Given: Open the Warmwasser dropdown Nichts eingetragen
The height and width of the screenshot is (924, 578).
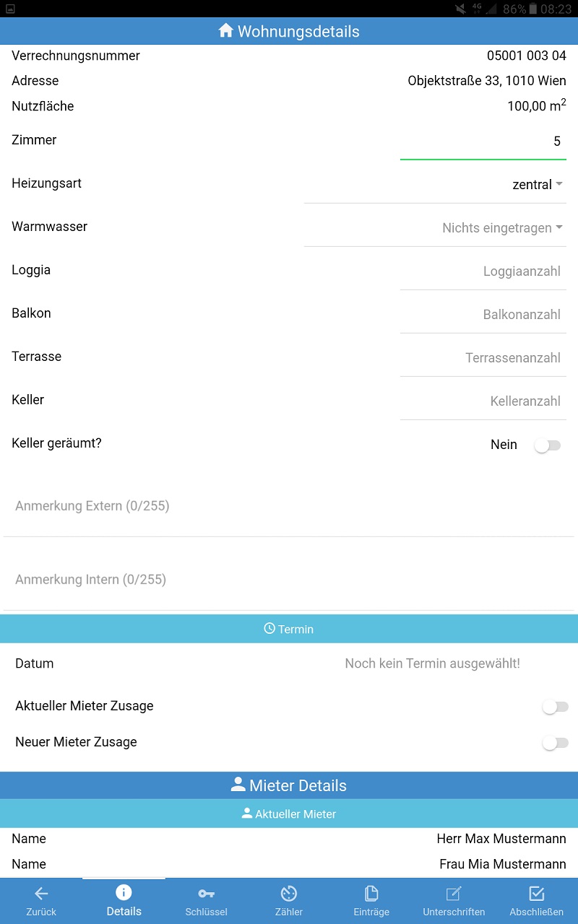Looking at the screenshot, I should tap(435, 228).
